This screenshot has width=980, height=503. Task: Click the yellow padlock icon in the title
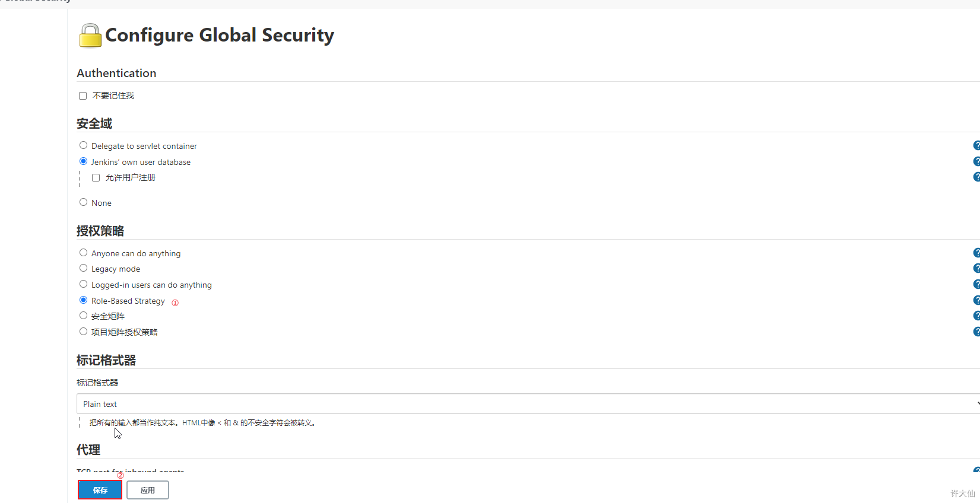point(90,36)
